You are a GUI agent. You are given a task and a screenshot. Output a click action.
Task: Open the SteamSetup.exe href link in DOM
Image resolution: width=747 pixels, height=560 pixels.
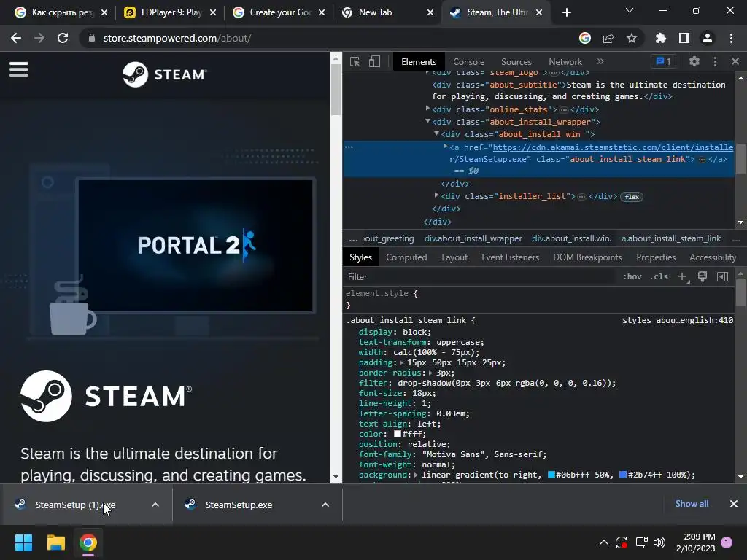(591, 153)
